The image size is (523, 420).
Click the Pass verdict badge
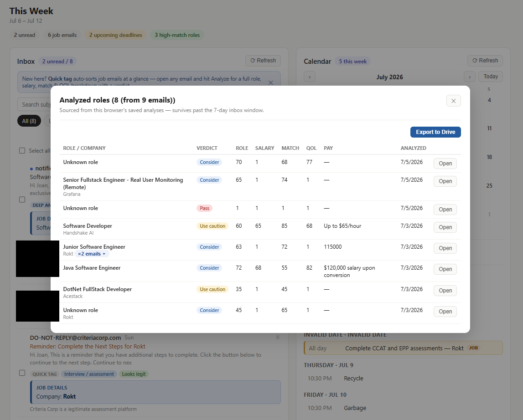coord(204,208)
